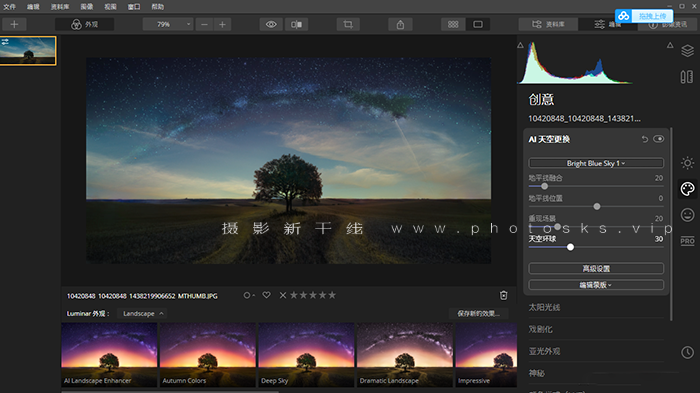Switch to the 资料库 toolbar tab
This screenshot has height=393, width=700.
548,24
